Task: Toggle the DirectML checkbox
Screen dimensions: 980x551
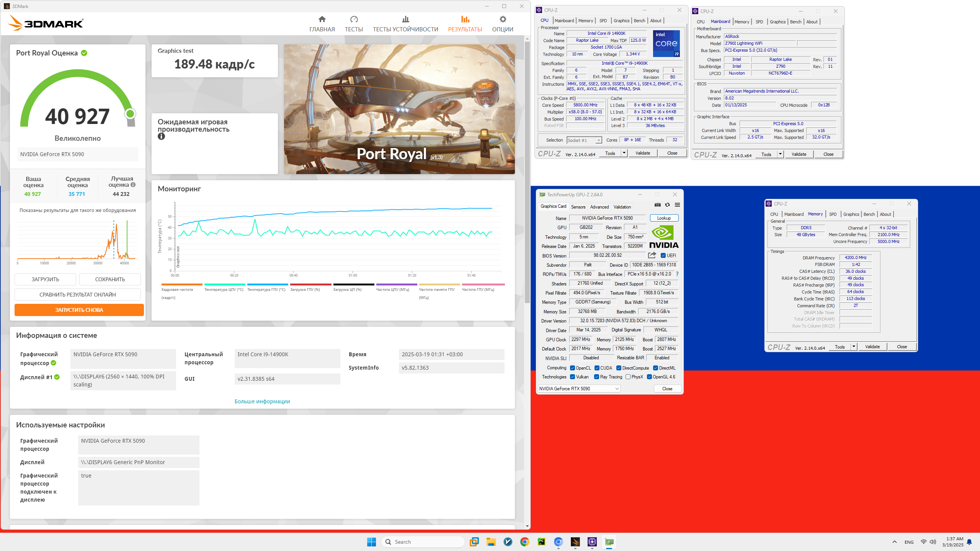Action: (655, 368)
